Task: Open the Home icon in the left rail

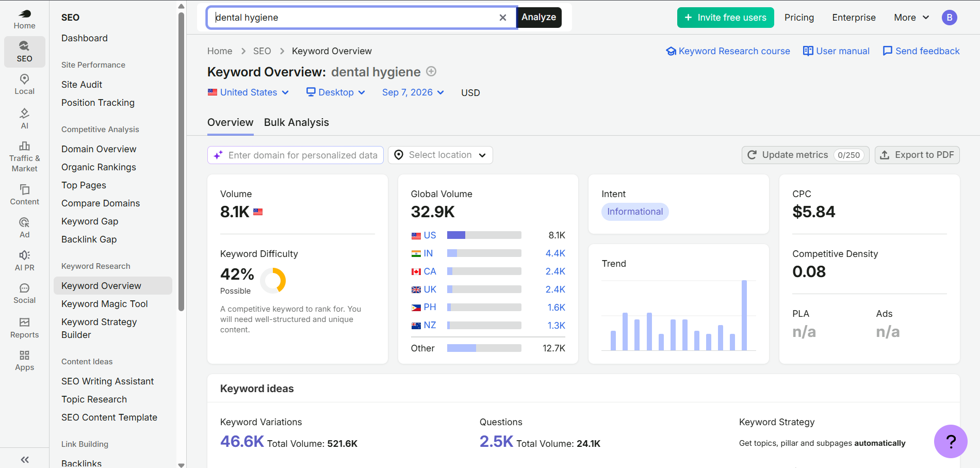Action: (x=24, y=19)
